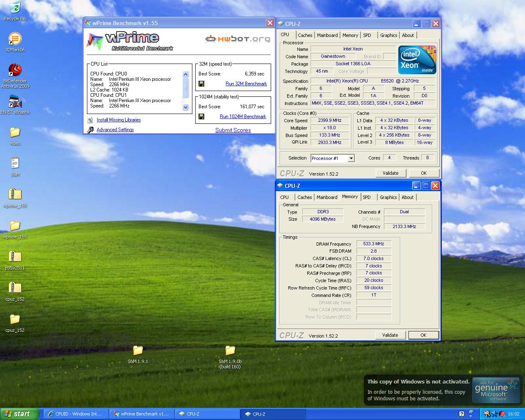Switch to first CPU-Z taskbar item
525x420 pixels.
pos(208,414)
